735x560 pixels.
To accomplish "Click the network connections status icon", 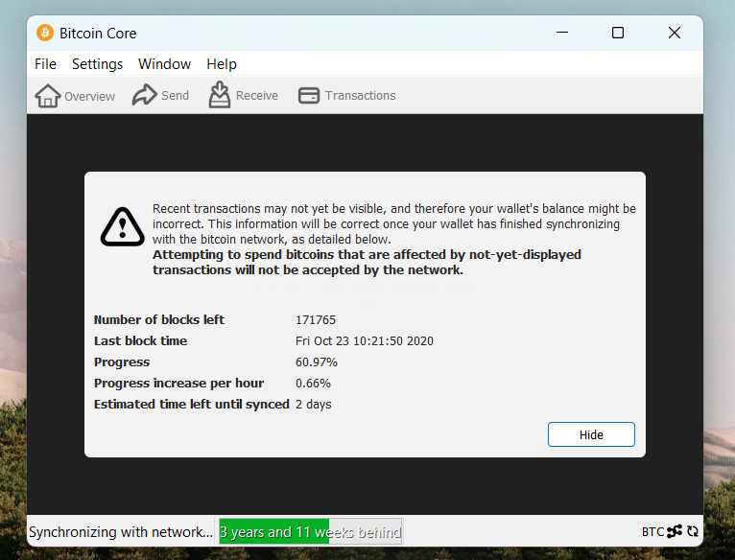I will tap(675, 531).
